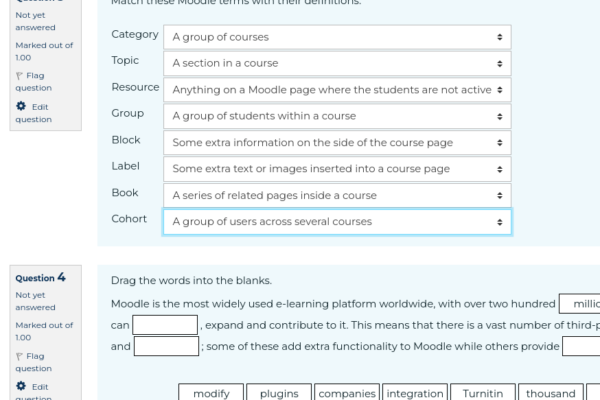This screenshot has width=600, height=400.
Task: Select the 'Turnitin' drag word
Action: tap(483, 393)
